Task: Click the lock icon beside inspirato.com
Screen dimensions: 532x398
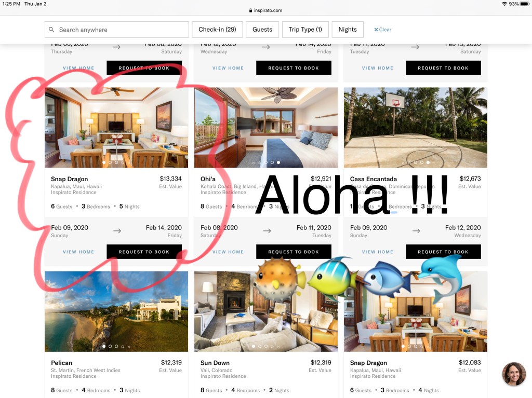Action: point(251,10)
